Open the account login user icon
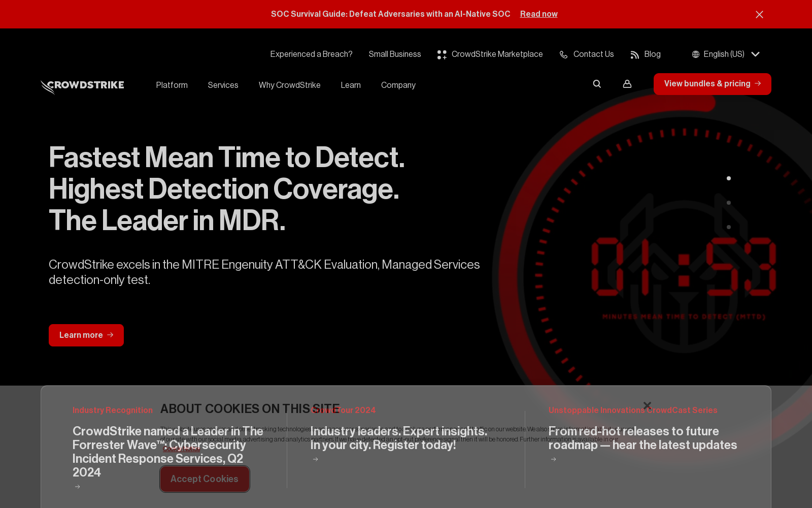 [627, 84]
